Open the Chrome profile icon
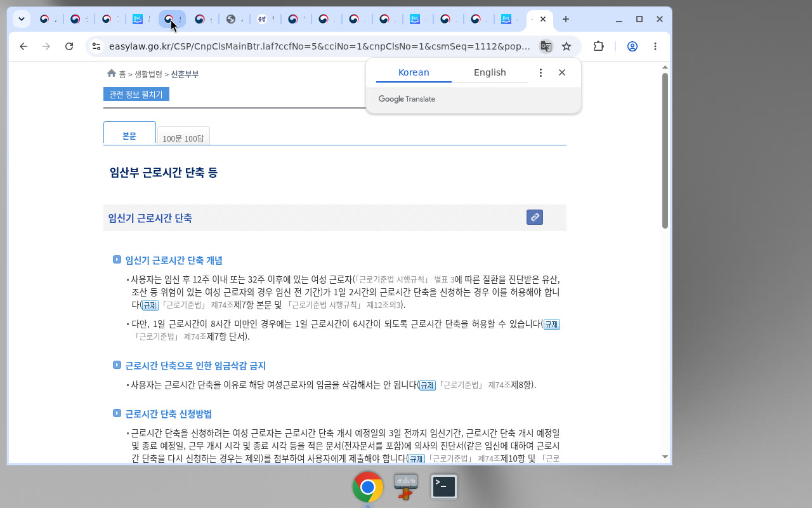 pyautogui.click(x=632, y=46)
